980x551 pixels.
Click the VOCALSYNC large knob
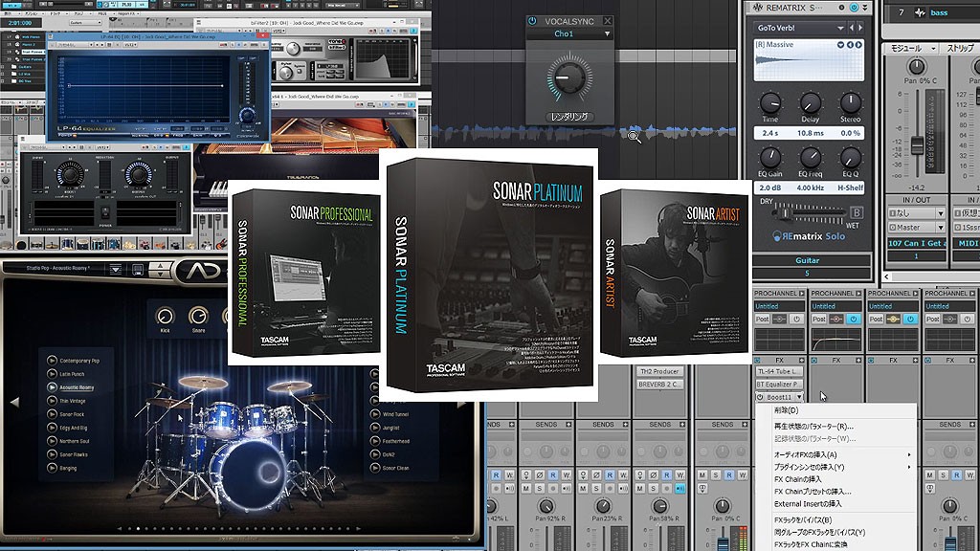coord(568,78)
